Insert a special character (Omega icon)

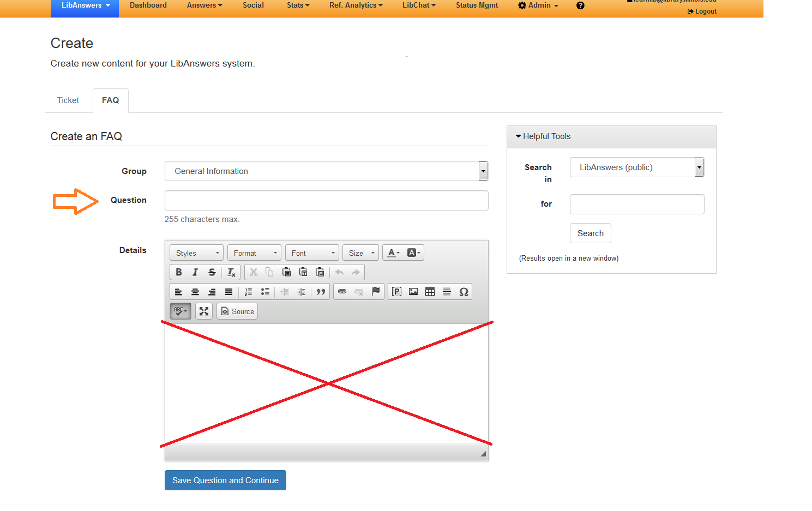464,292
